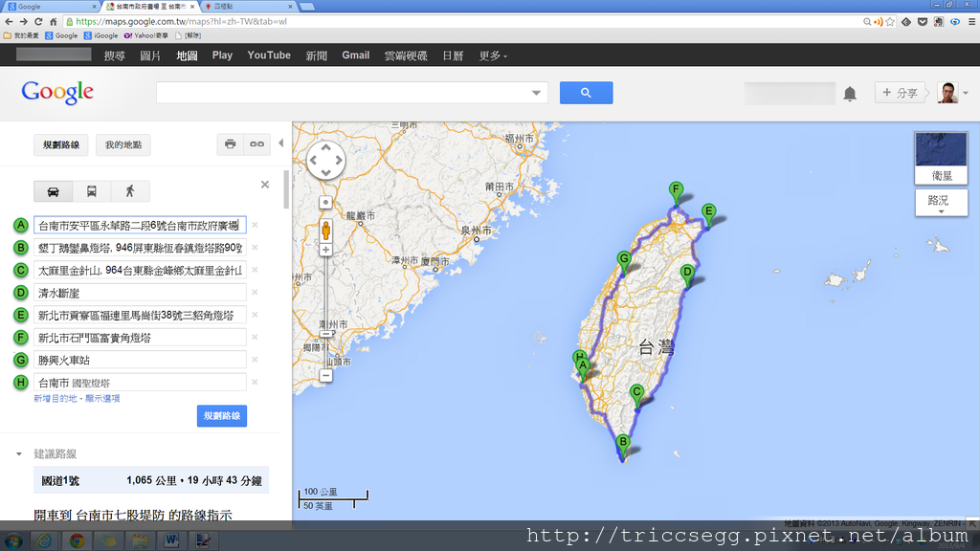Click the destination H 台南市 國聖燈塔 field
This screenshot has width=980, height=551.
coord(140,383)
